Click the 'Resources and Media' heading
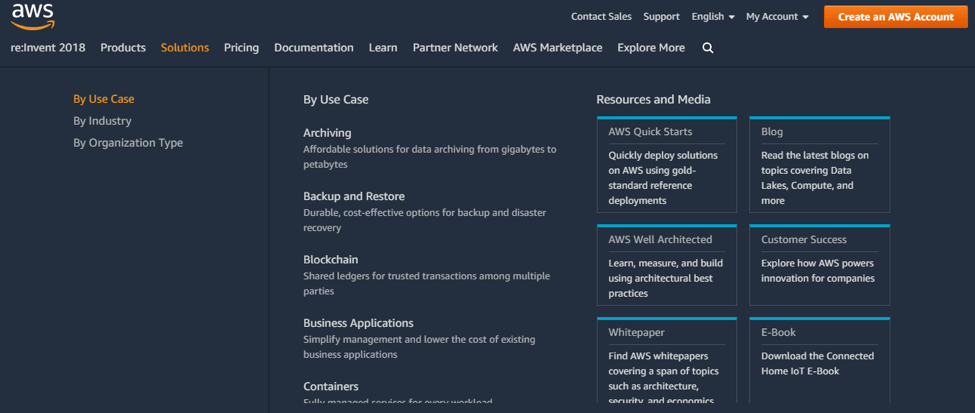 click(x=654, y=100)
